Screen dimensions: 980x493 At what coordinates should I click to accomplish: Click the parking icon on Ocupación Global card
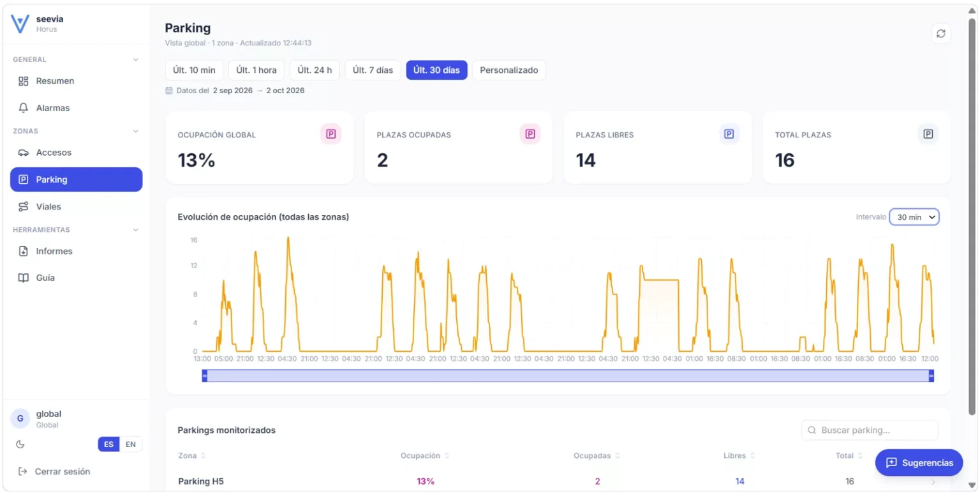(330, 134)
